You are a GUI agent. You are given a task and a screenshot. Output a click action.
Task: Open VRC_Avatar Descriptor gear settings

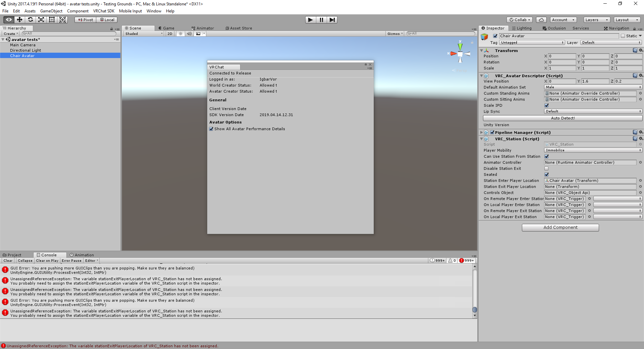click(641, 76)
